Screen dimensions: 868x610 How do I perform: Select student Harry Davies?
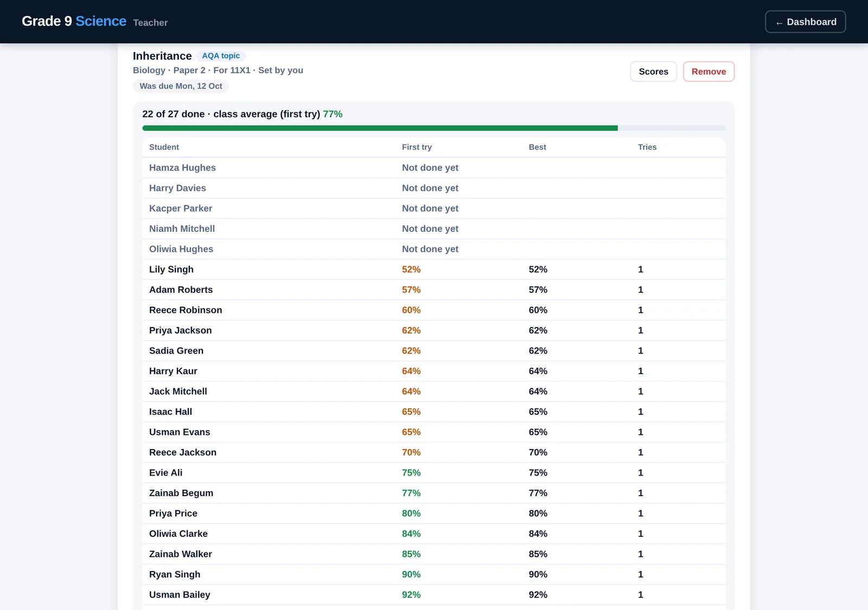[177, 188]
